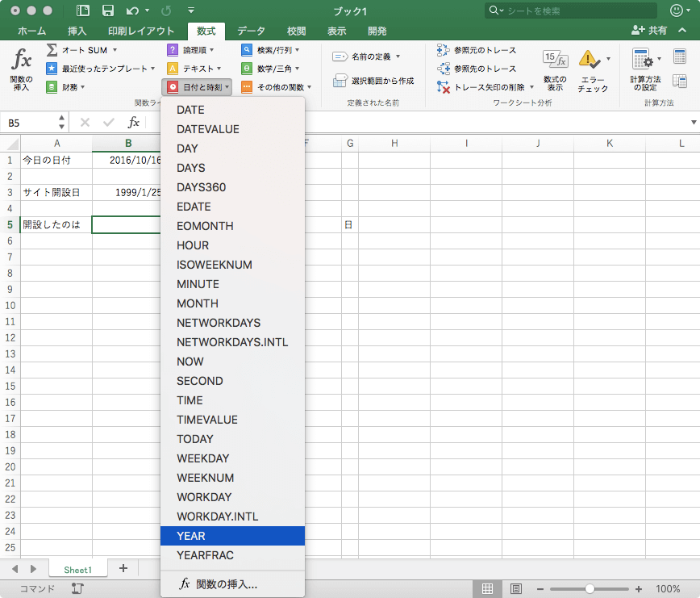This screenshot has height=598, width=700.
Task: Toggle the macro record icon in status bar
Action: click(77, 588)
